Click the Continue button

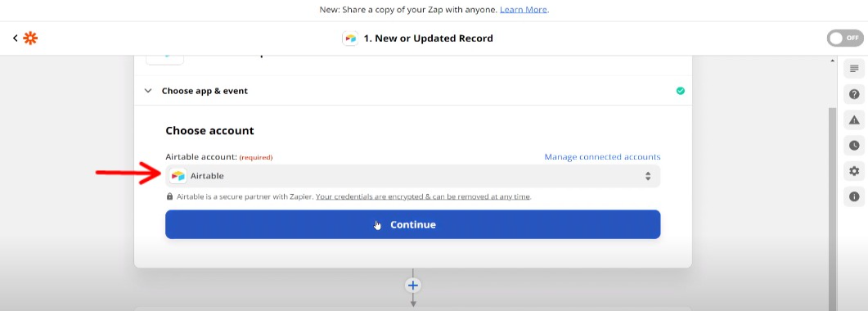tap(412, 224)
